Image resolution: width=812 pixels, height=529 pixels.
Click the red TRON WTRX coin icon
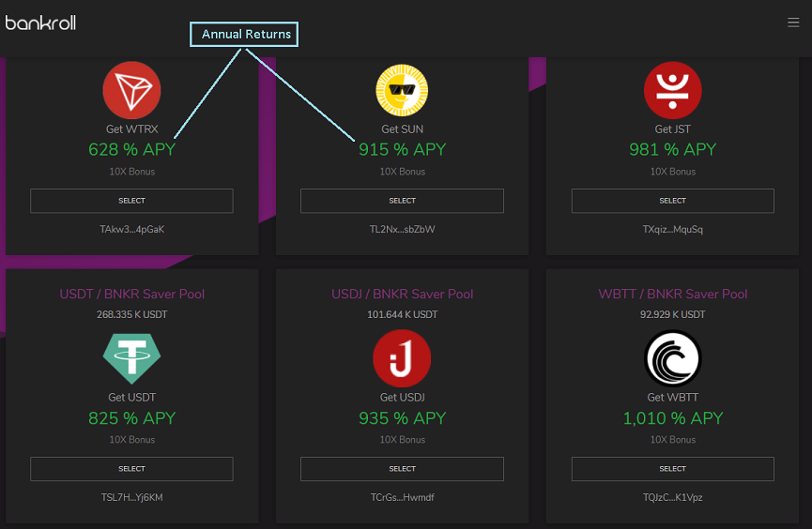[131, 91]
